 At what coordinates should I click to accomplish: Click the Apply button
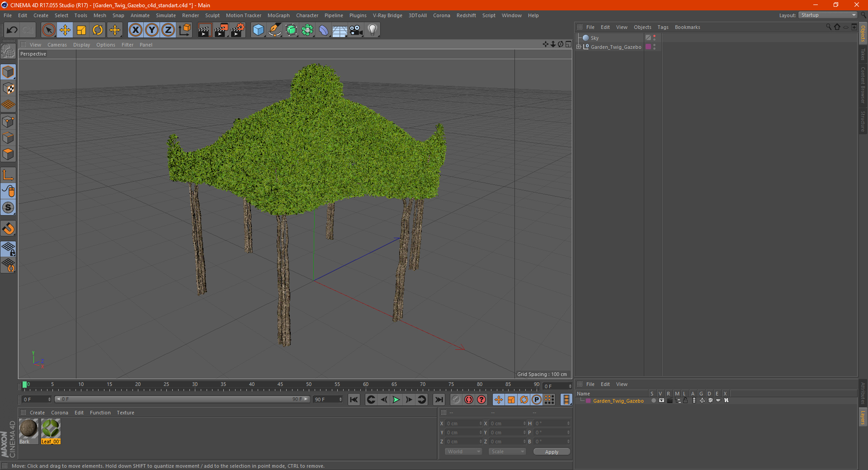pos(552,452)
